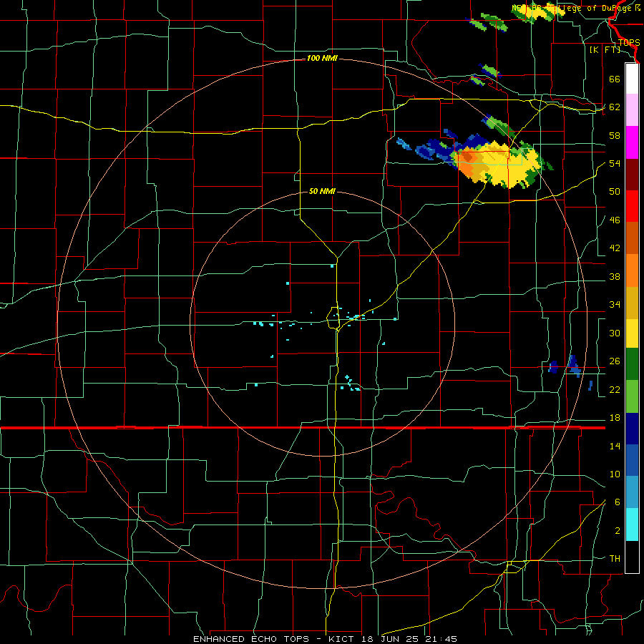
Task: Click the navy 22 kft legend swatch
Action: click(x=632, y=429)
